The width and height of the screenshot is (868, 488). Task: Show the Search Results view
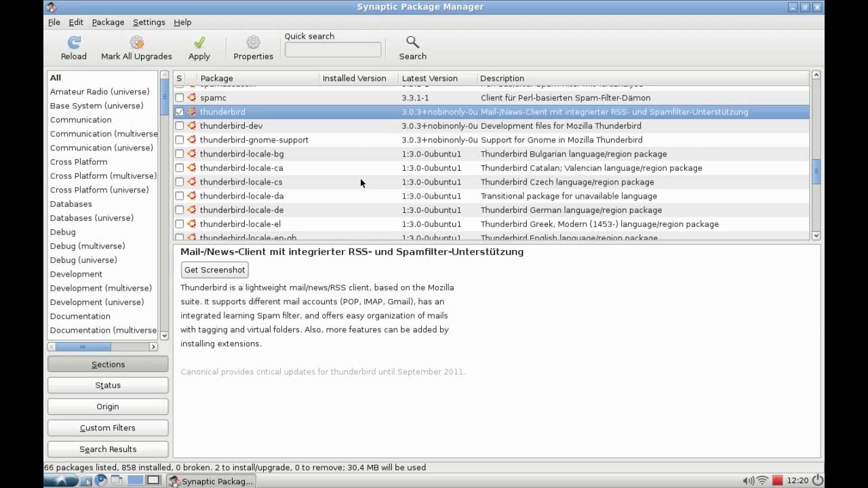point(108,449)
